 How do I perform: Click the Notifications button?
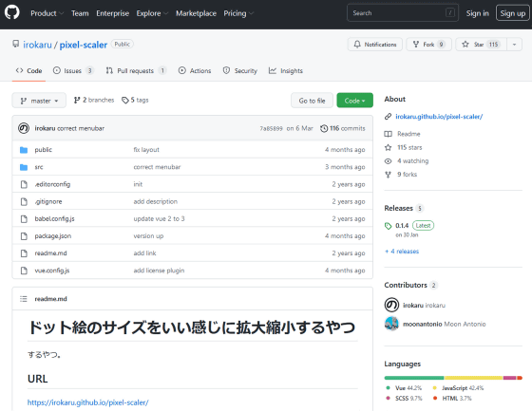click(375, 44)
